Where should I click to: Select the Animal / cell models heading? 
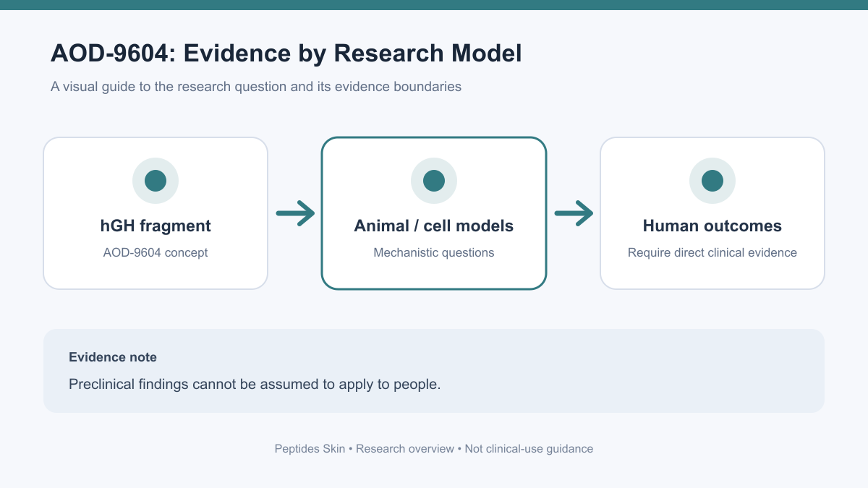coord(434,226)
